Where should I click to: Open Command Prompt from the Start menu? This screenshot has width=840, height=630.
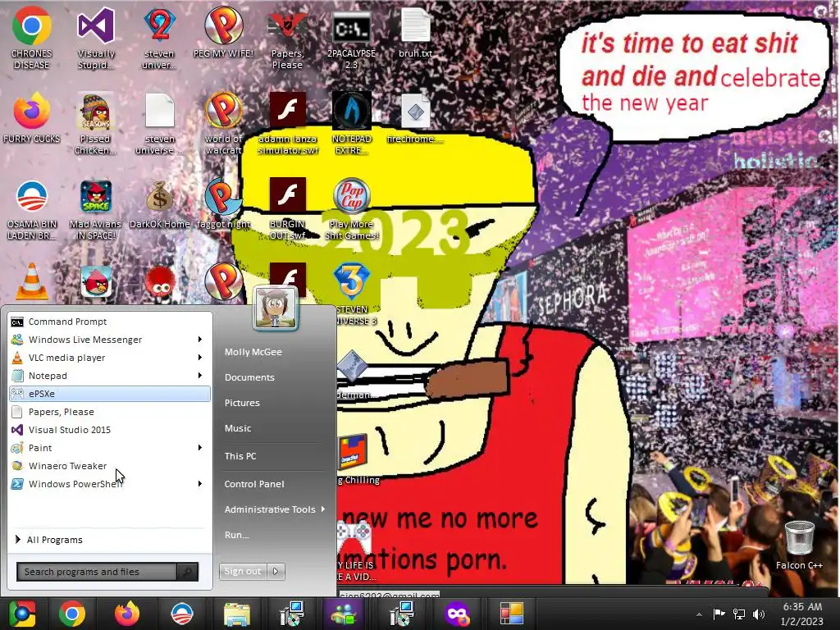point(110,322)
